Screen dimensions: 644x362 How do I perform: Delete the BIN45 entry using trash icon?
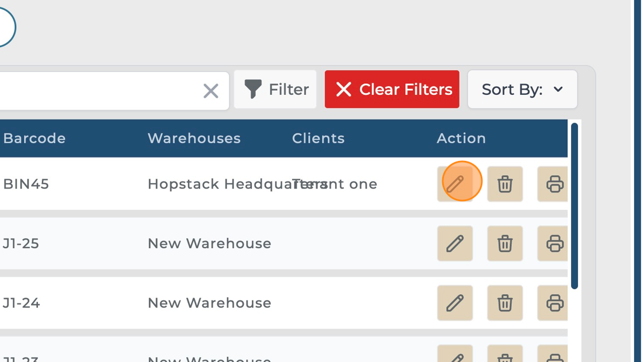coord(505,184)
